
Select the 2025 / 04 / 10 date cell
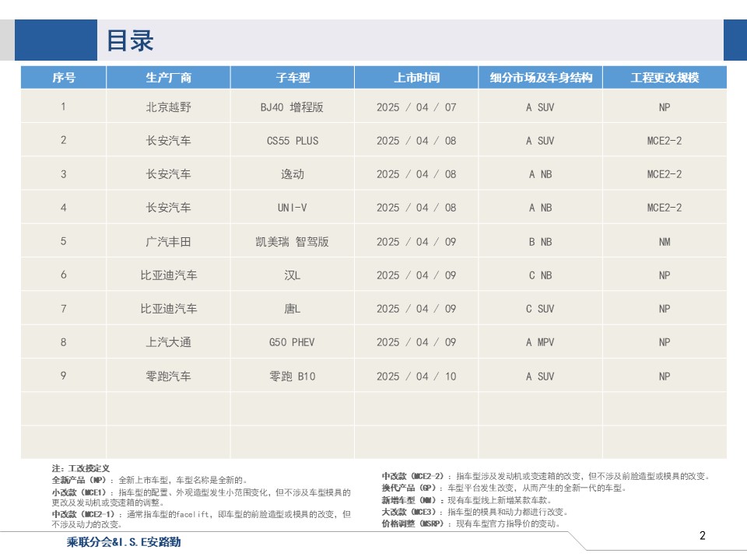416,376
